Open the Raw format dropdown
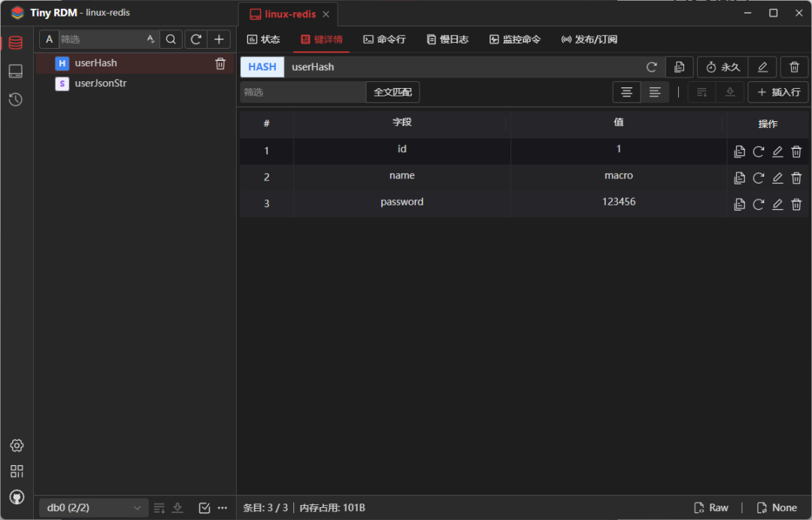The height and width of the screenshot is (520, 812). pyautogui.click(x=710, y=507)
